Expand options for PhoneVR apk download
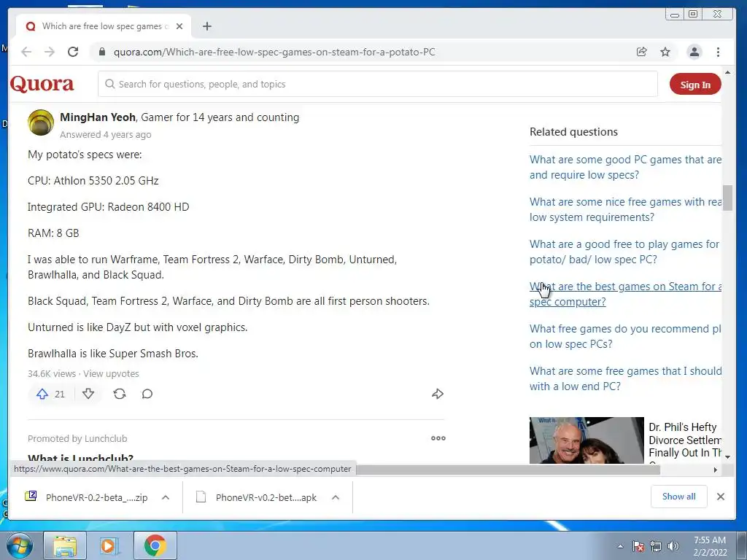 [336, 497]
